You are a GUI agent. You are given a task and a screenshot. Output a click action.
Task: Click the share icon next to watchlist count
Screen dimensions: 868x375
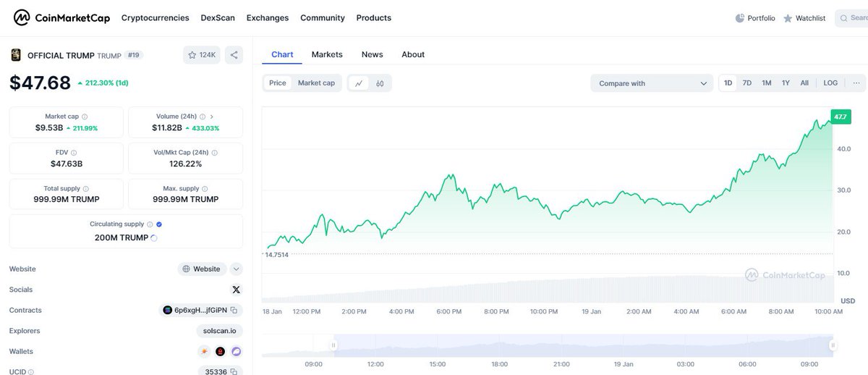234,55
